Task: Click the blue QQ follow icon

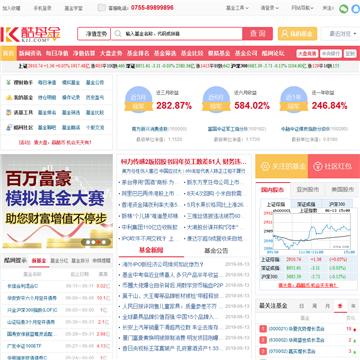Action: 356,8
